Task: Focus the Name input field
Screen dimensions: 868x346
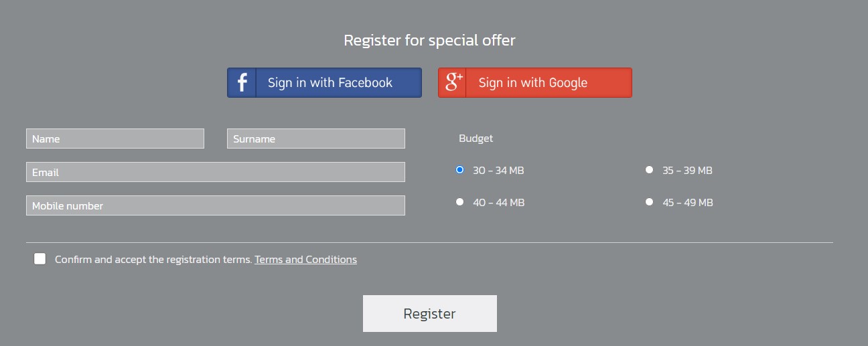Action: [x=115, y=139]
